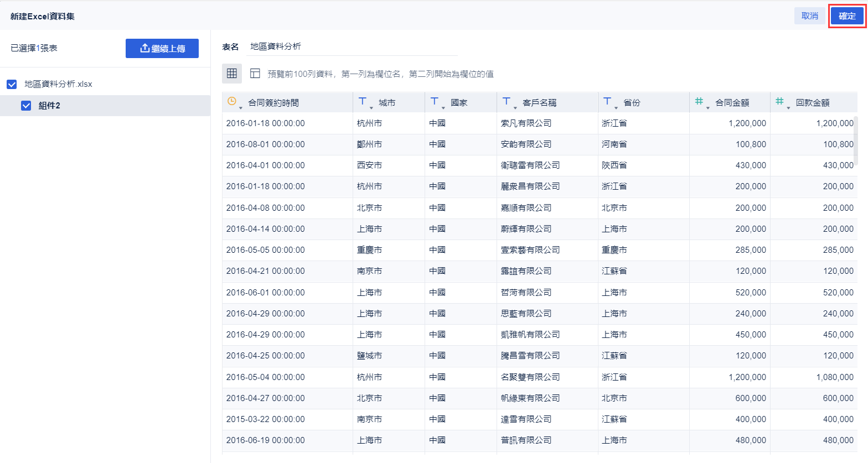Open date type icon for 合同簽約時間 column
Screen dimensions: 868x463
232,102
